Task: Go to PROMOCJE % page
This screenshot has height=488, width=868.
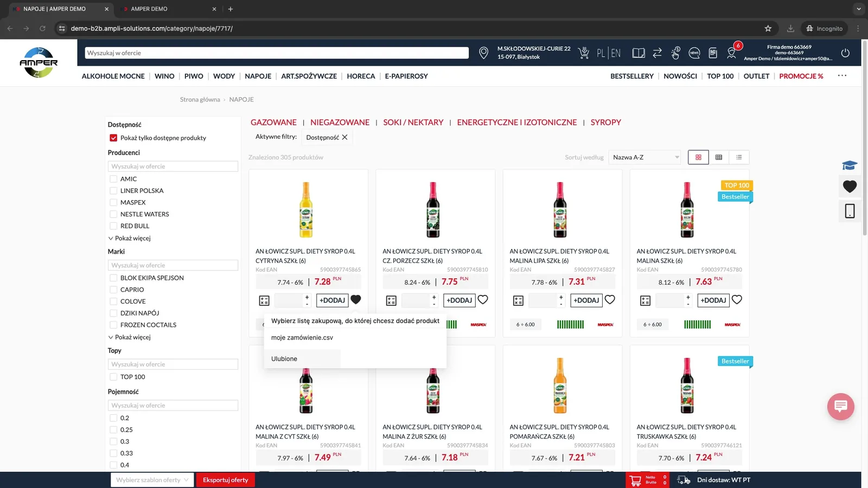Action: 801,76
